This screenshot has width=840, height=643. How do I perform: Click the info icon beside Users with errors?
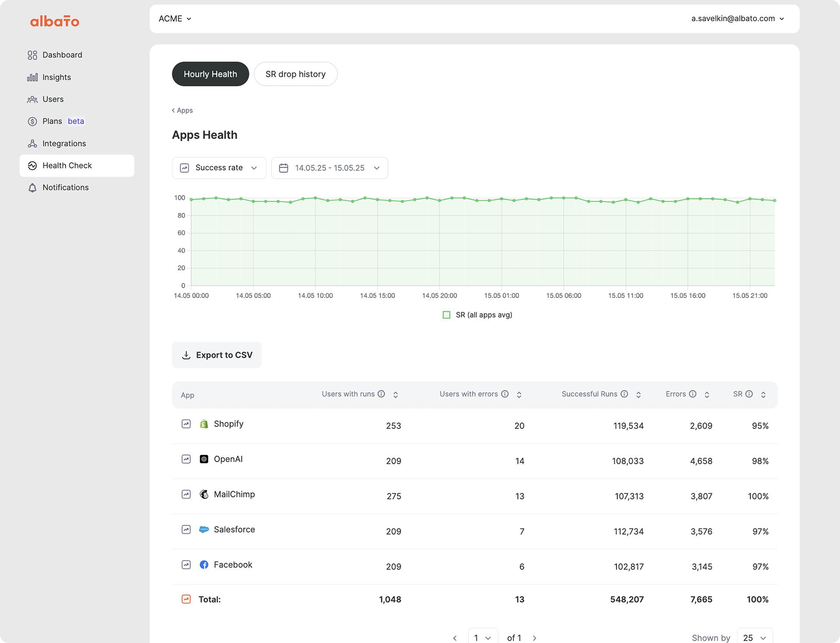click(505, 394)
